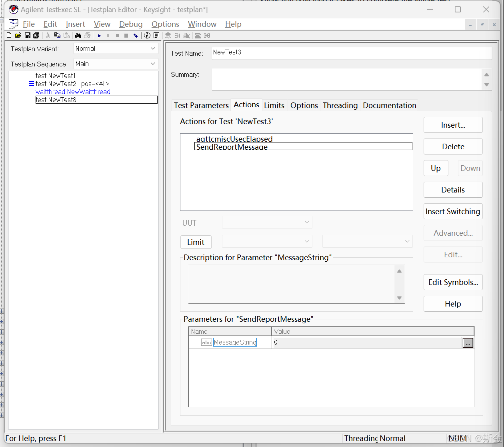Click the rightmost toolbar link icon
This screenshot has width=504, height=447.
207,35
